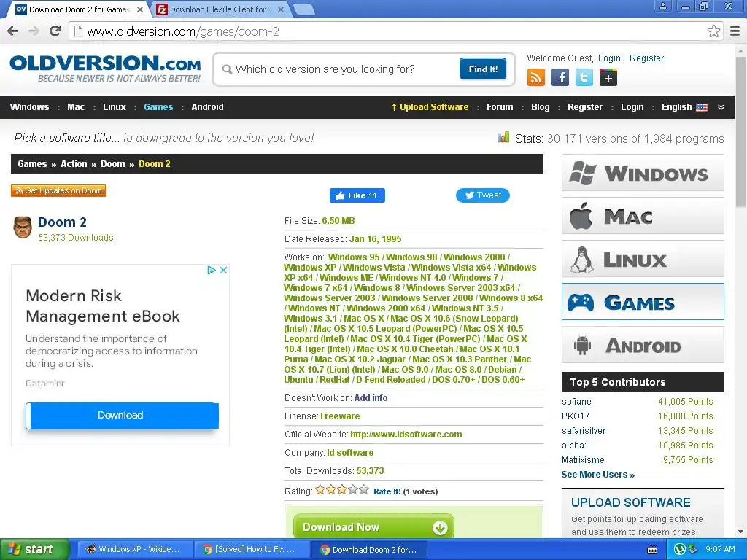
Task: Rate Doom 2 with the first star
Action: pos(320,489)
